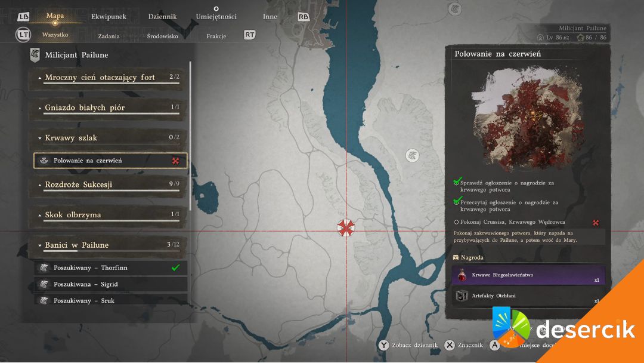The height and width of the screenshot is (363, 644).
Task: Click the red quest marker on map
Action: 345,228
